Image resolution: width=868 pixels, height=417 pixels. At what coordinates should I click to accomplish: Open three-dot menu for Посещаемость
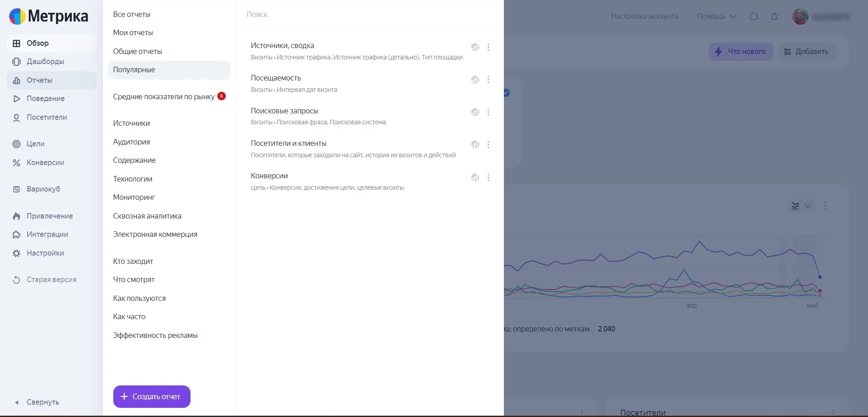(488, 80)
